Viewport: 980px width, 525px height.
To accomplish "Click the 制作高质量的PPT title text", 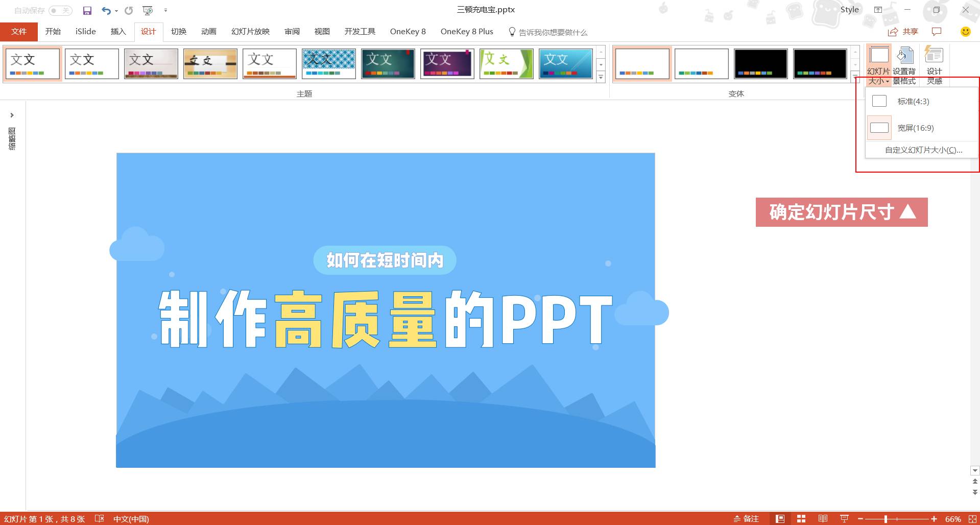I will (385, 319).
